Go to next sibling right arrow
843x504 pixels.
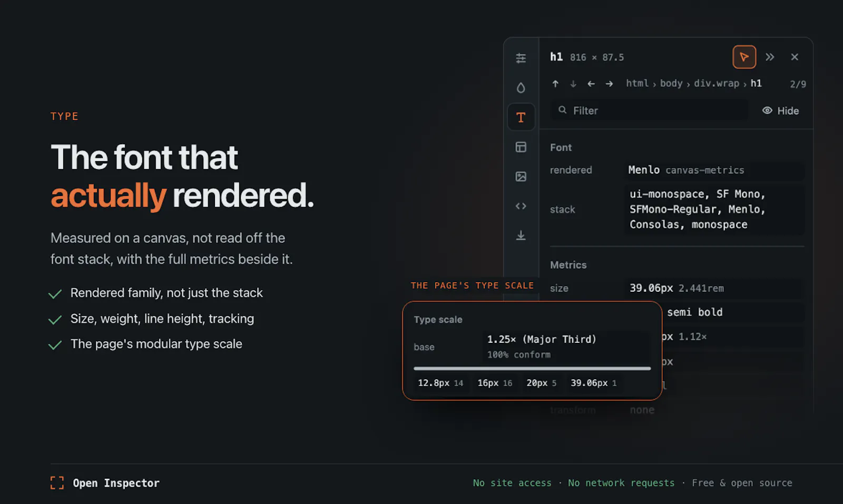609,84
